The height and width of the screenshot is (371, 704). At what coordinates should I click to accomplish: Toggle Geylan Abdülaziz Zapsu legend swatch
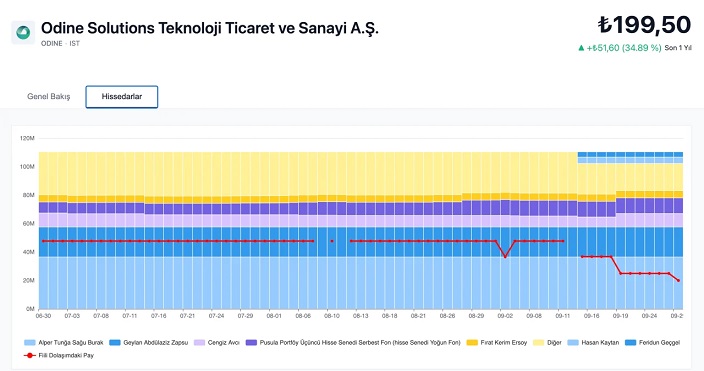point(114,343)
